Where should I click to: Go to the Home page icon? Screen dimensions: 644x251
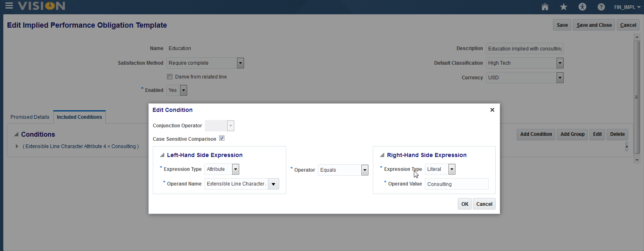[x=545, y=7]
